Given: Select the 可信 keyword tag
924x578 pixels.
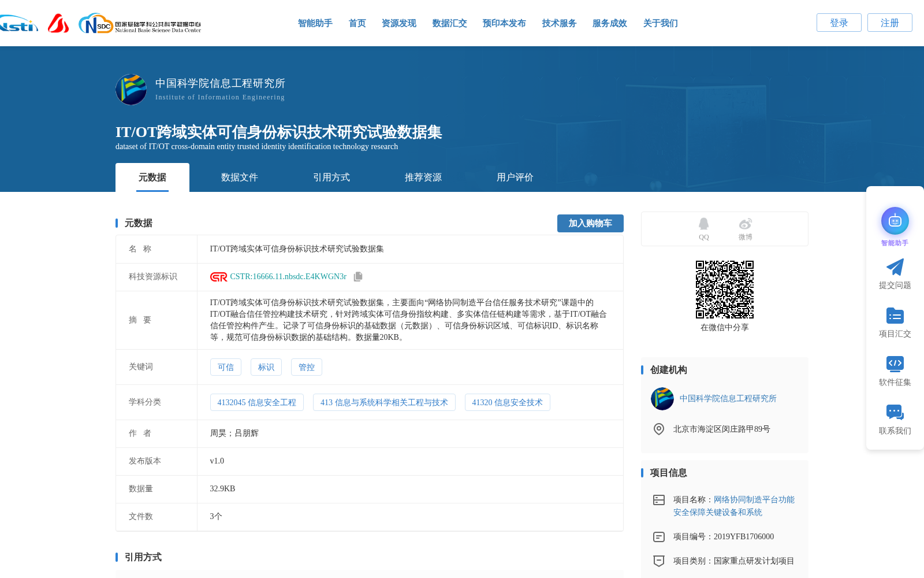Looking at the screenshot, I should (x=226, y=367).
